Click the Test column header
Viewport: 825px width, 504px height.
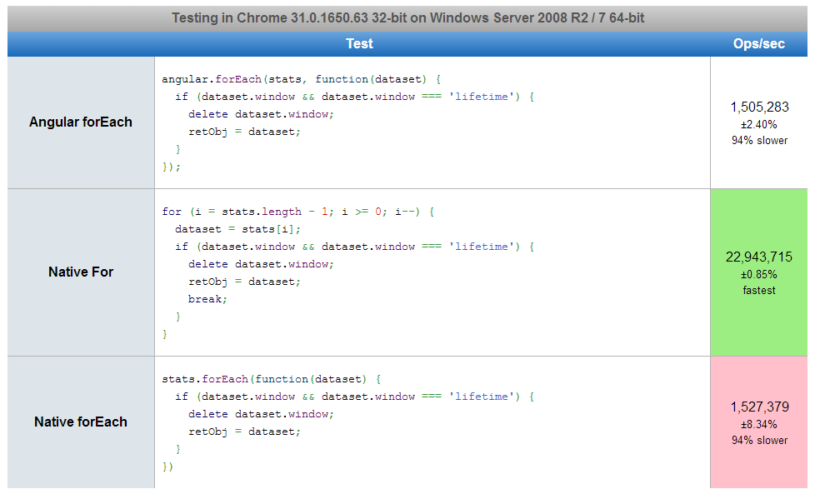point(359,43)
